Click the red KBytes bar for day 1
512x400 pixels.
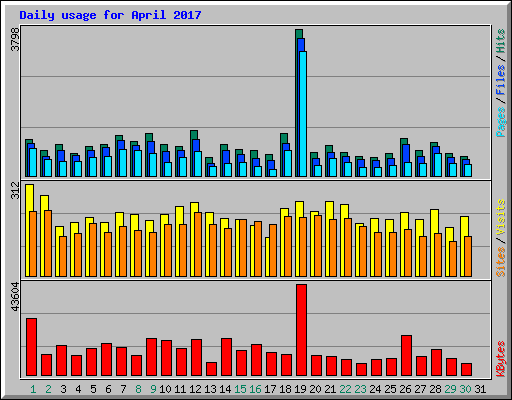pos(31,347)
